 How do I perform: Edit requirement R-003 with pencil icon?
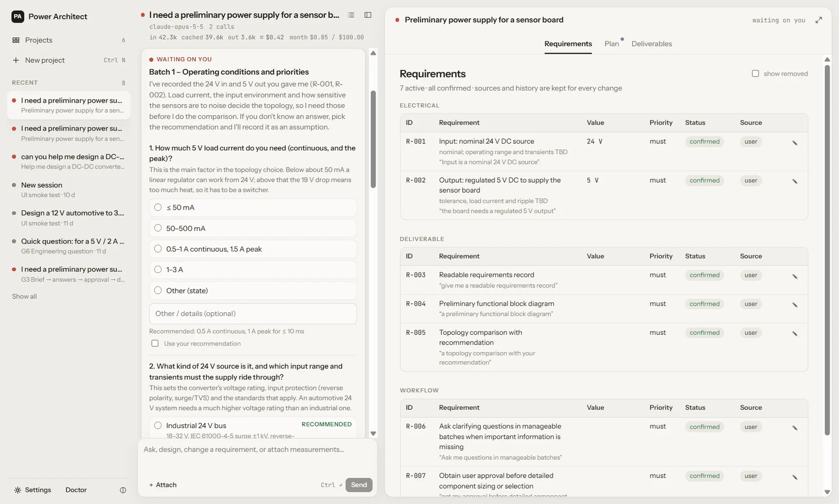pos(795,276)
